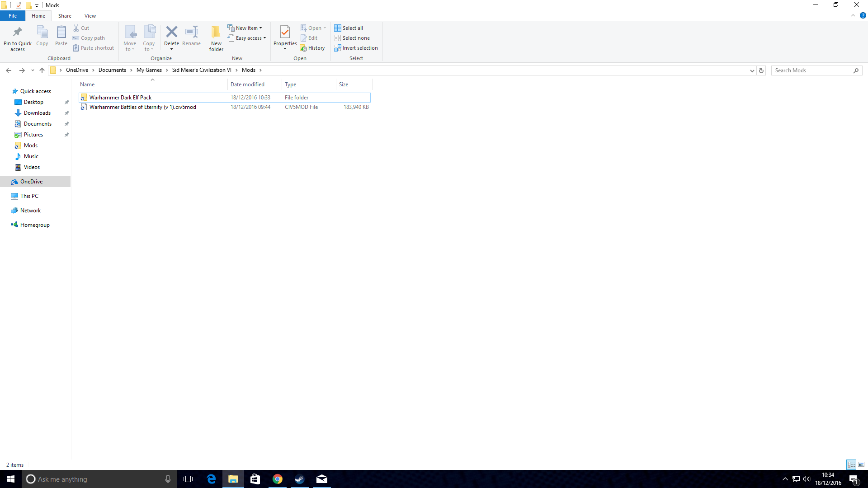Select Warhammer Battles of Eternity civ5mod file
This screenshot has width=868, height=488.
point(225,107)
